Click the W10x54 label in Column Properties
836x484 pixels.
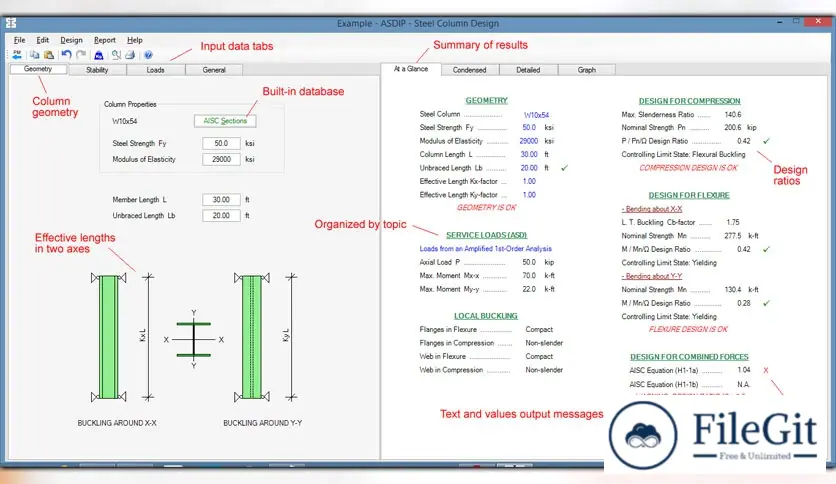(x=125, y=121)
